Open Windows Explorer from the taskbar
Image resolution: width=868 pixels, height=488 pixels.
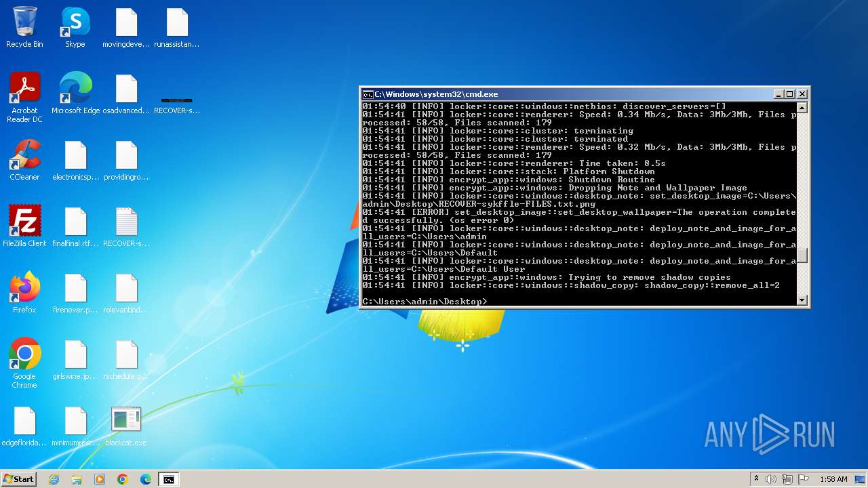[77, 479]
